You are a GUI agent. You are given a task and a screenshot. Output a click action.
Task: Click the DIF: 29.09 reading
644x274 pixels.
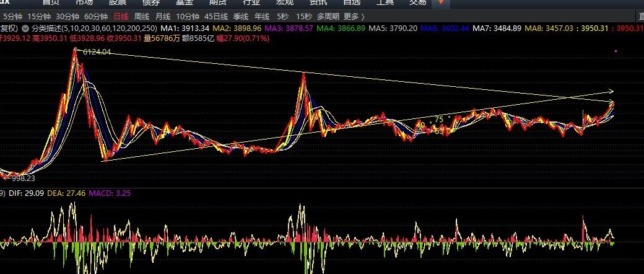tap(26, 193)
